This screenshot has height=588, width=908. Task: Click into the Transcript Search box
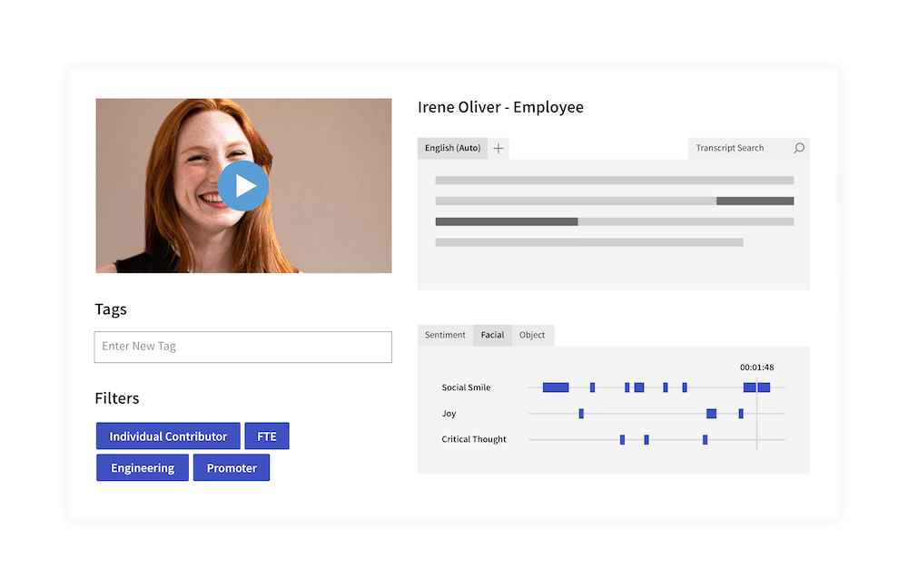coord(741,148)
